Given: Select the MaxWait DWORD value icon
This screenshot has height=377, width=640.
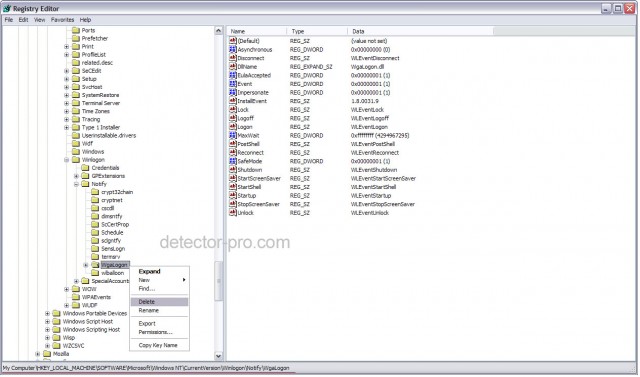Looking at the screenshot, I should 233,135.
